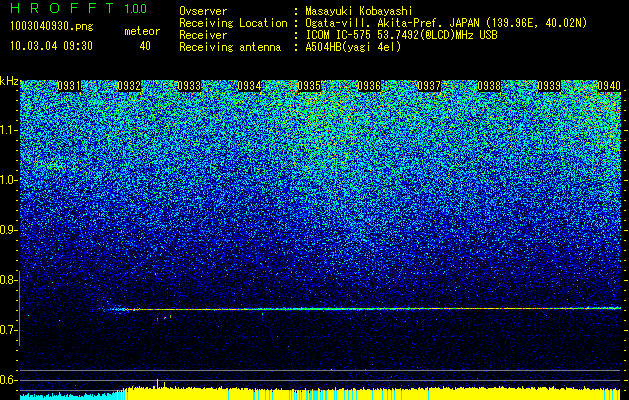Click the 0937 time marker
The image size is (629, 400).
(429, 86)
